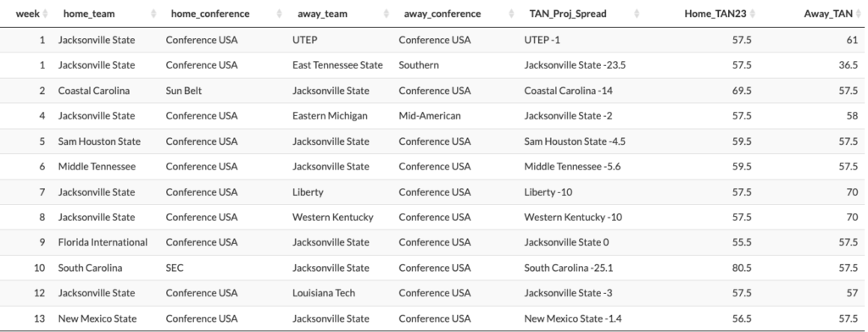Select the South Carolina home team row
The width and height of the screenshot is (868, 332).
(x=434, y=268)
